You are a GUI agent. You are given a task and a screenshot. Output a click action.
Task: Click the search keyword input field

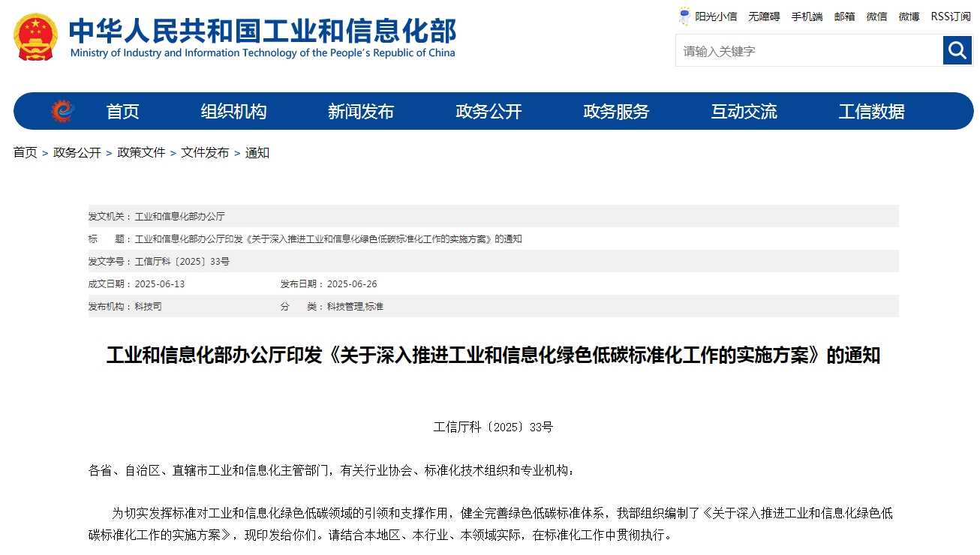click(x=809, y=51)
